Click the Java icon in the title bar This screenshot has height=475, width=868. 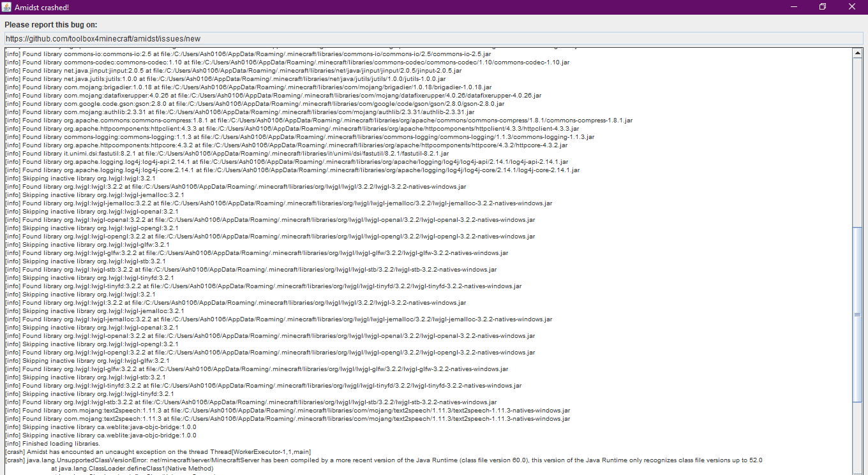pyautogui.click(x=8, y=7)
